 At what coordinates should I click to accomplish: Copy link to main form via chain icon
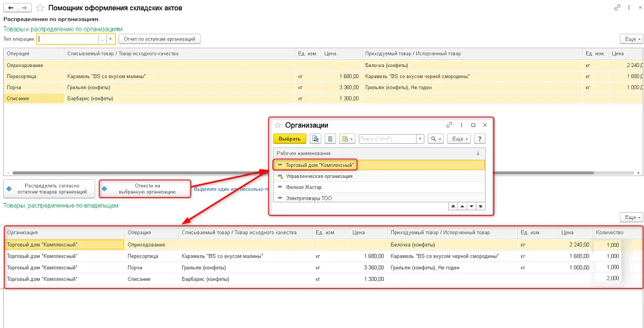(617, 7)
